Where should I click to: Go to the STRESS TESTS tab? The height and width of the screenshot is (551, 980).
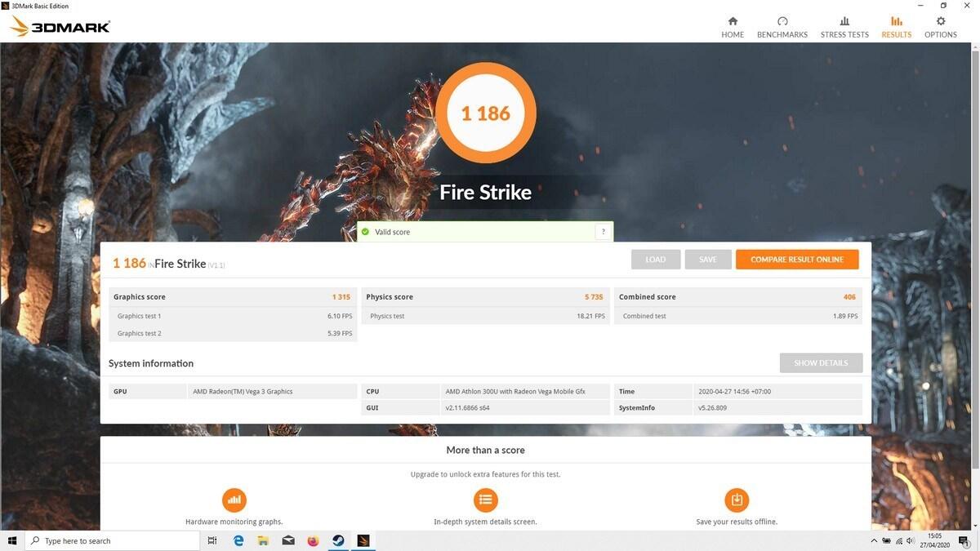coord(844,27)
